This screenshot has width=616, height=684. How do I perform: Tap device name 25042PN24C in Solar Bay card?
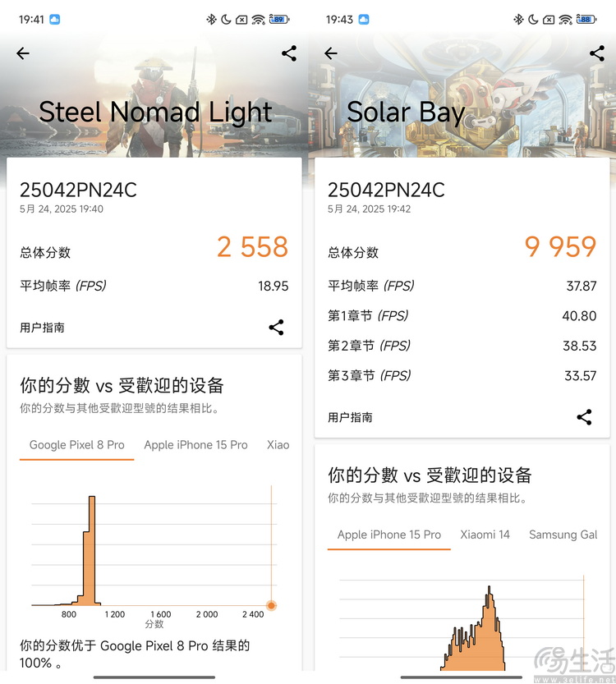click(x=387, y=191)
